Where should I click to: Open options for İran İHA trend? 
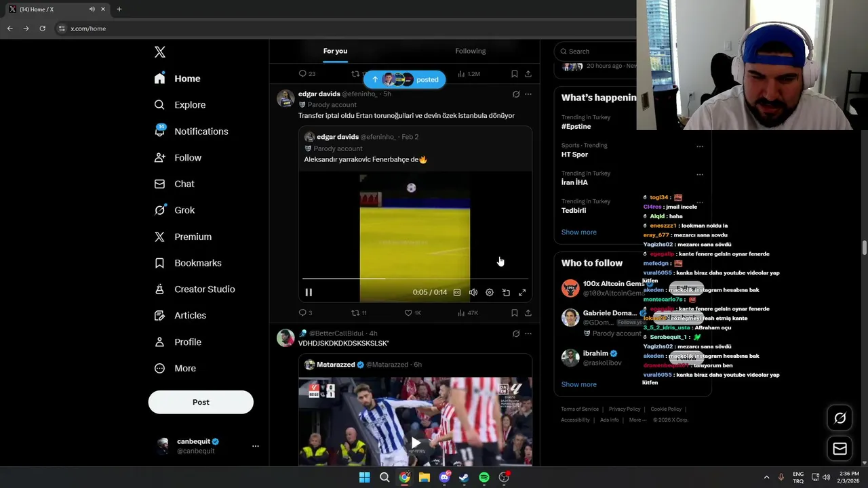coord(700,174)
